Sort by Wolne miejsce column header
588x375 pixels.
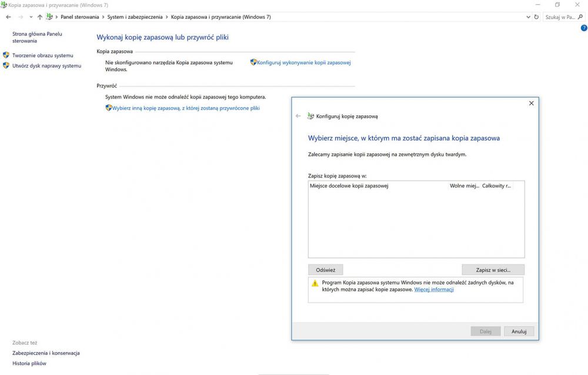pyautogui.click(x=465, y=186)
